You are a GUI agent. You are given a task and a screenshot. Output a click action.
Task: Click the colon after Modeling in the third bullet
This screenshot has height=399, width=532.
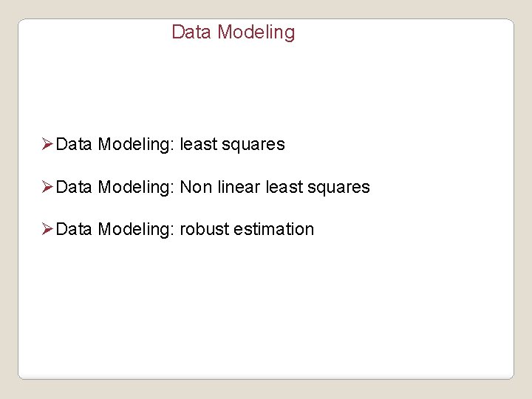pos(172,231)
